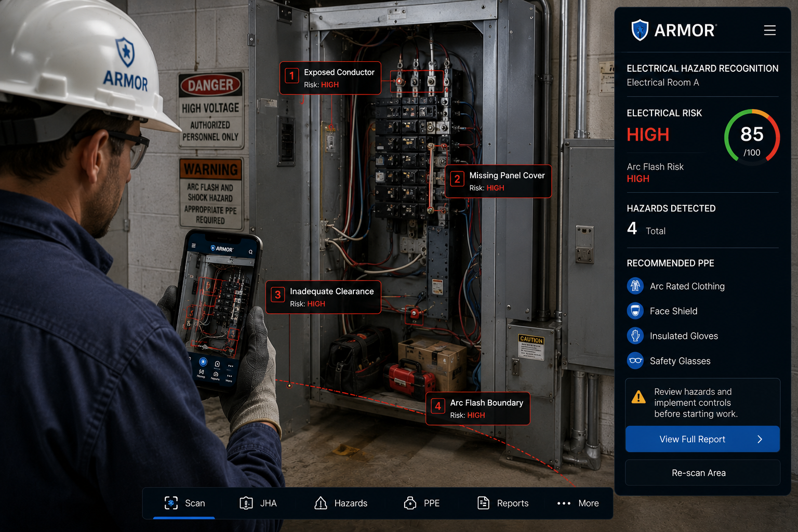This screenshot has width=798, height=532.
Task: Click hazard marker number 3
Action: click(x=278, y=295)
